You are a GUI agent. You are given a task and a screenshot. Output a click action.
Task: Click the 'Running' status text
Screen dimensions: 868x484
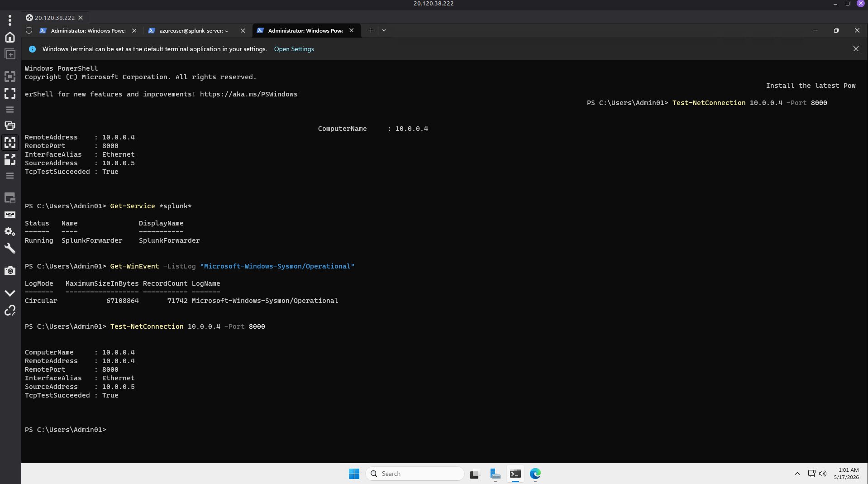point(39,240)
